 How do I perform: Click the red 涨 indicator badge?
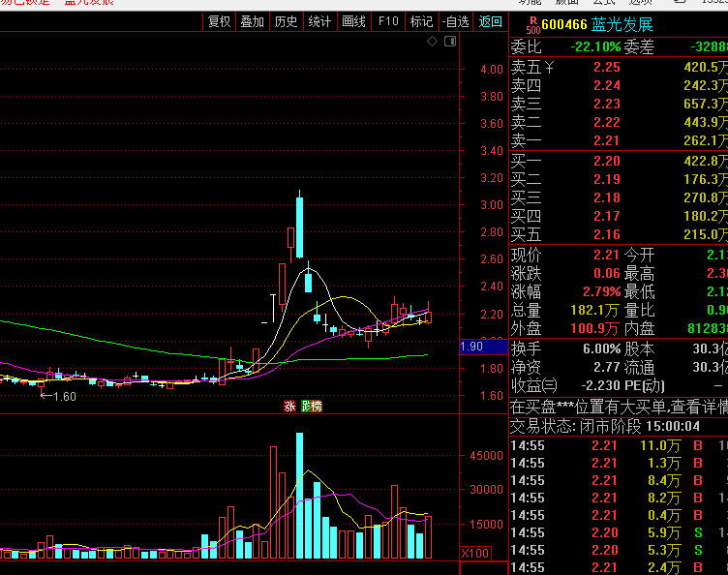(288, 407)
